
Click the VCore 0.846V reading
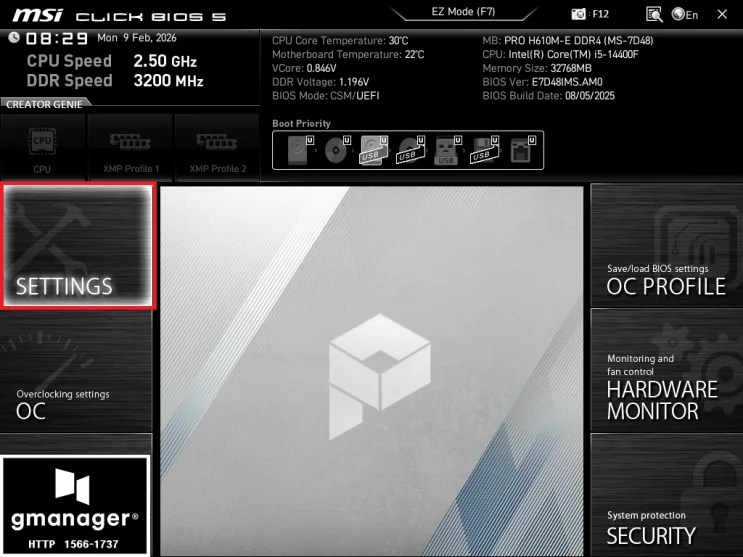click(304, 68)
